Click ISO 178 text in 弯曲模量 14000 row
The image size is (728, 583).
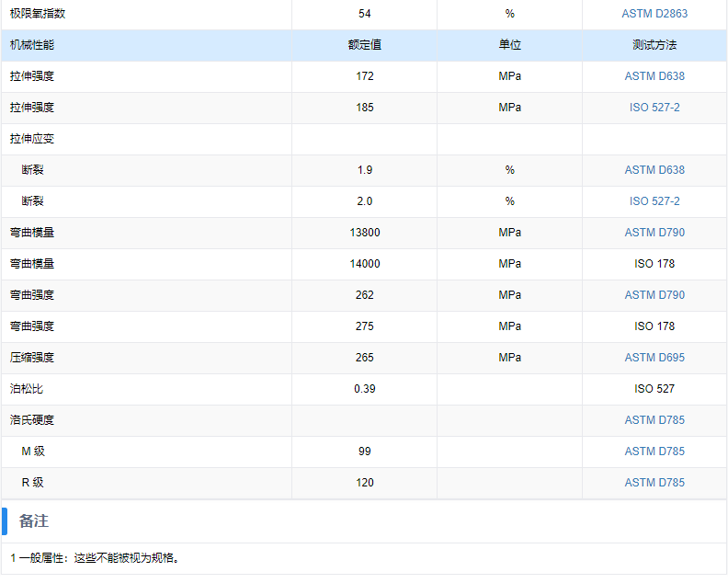(654, 264)
